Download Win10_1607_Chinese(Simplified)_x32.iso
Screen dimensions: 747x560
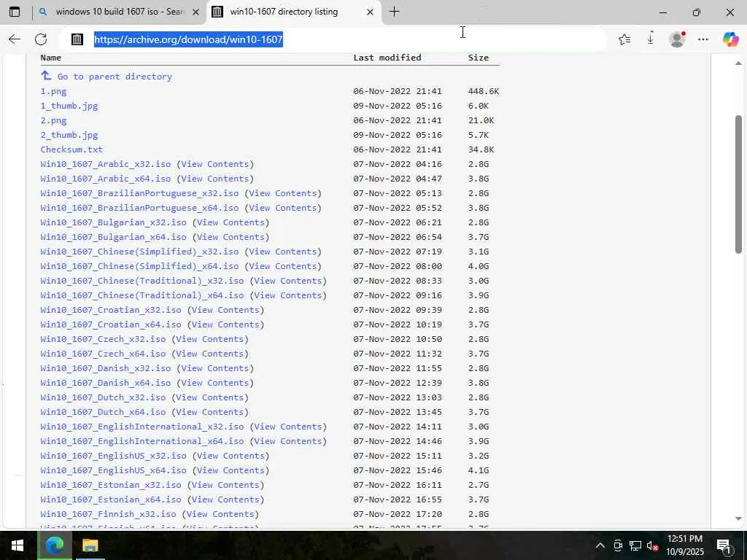tap(139, 252)
